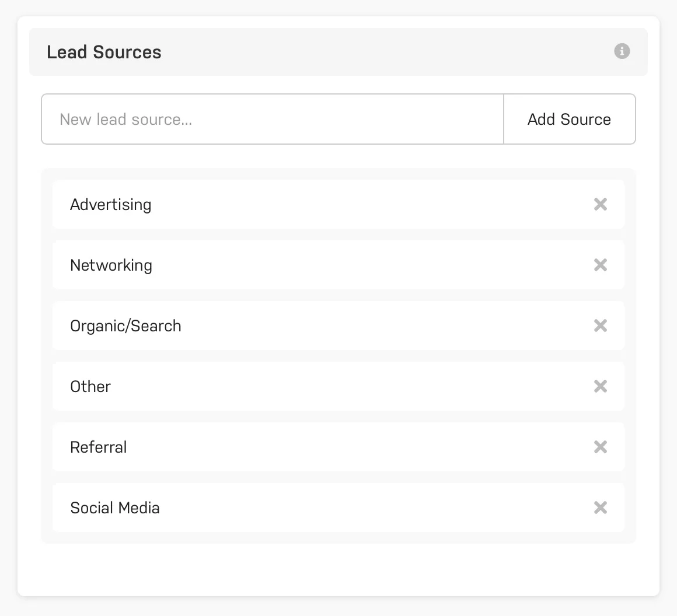The image size is (677, 616).
Task: Delete the Networking source with its X icon
Action: [x=601, y=265]
